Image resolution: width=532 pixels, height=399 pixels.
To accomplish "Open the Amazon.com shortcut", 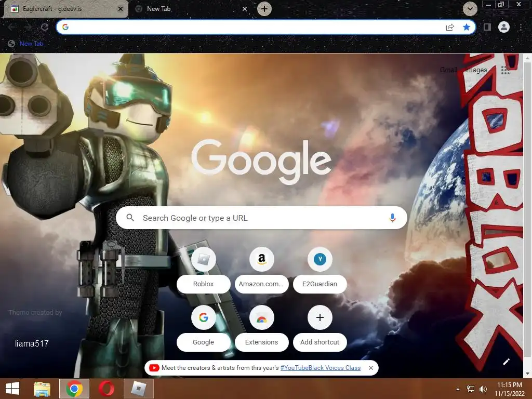I will click(262, 260).
